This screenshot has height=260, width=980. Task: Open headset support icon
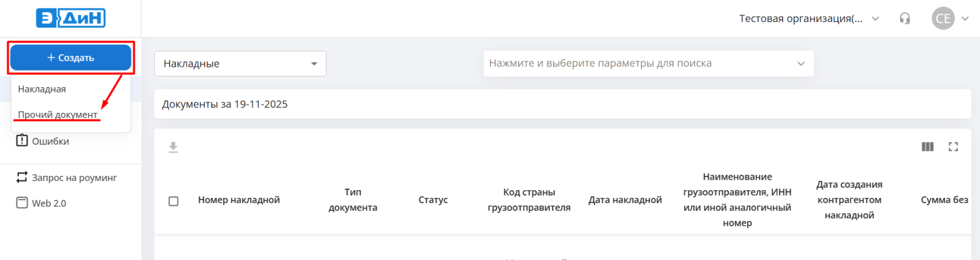click(905, 18)
